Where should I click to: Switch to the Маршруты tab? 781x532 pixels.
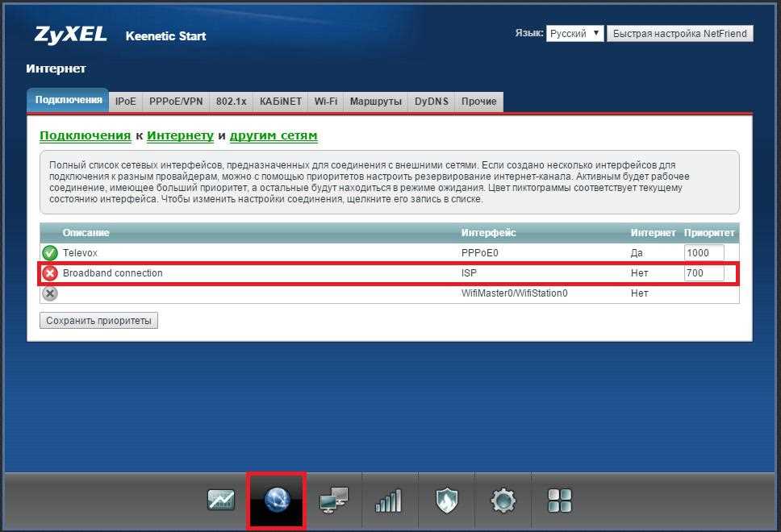(375, 102)
